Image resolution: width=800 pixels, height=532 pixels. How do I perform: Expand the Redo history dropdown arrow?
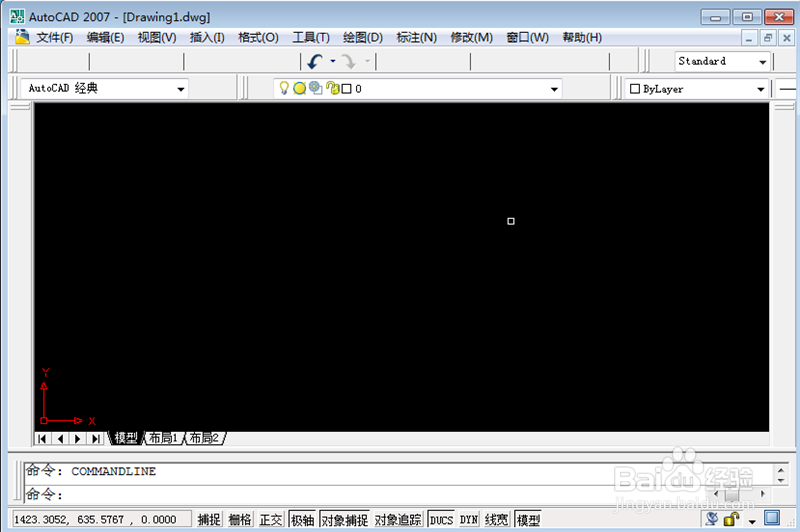pyautogui.click(x=367, y=61)
